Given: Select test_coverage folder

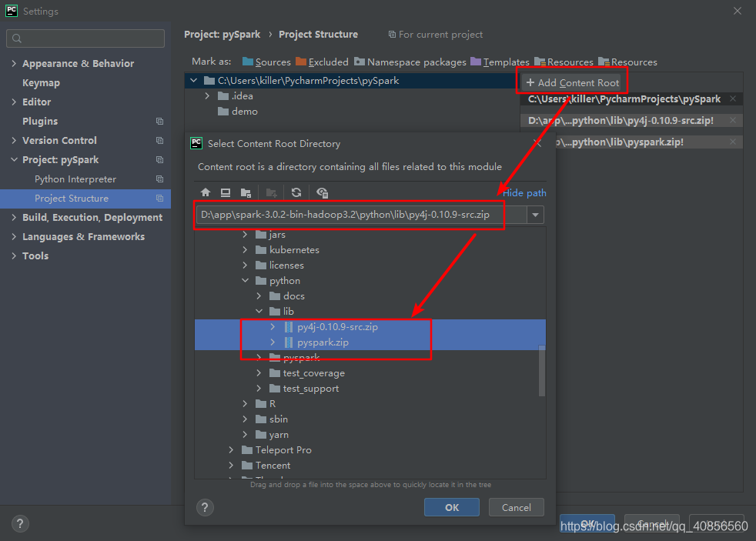Looking at the screenshot, I should coord(314,373).
